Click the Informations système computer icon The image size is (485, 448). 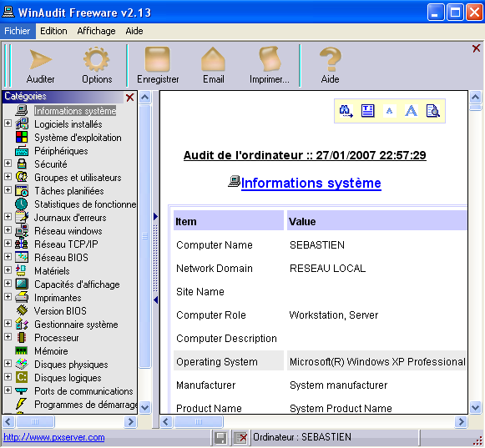(x=22, y=110)
